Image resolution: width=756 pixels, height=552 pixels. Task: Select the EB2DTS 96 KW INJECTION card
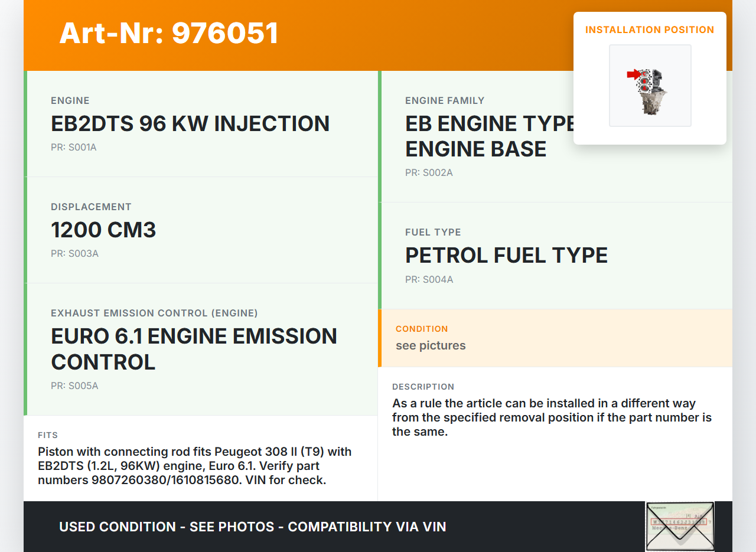[x=190, y=123]
